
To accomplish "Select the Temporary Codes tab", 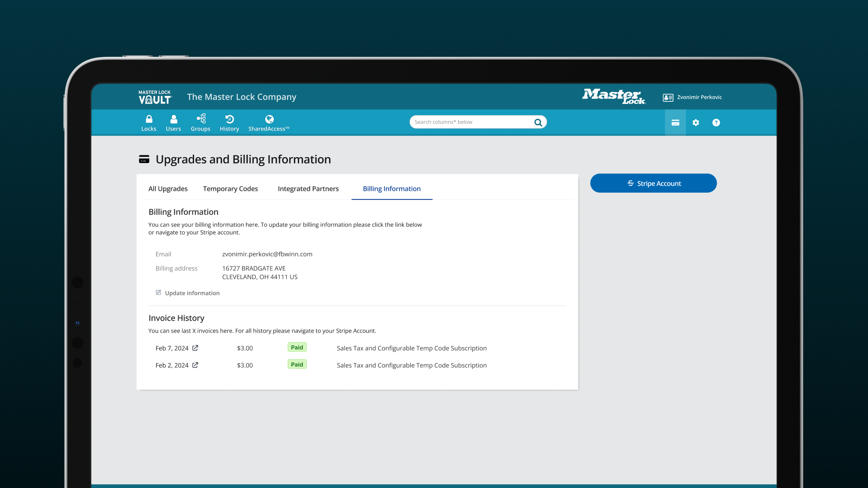I will pos(230,188).
